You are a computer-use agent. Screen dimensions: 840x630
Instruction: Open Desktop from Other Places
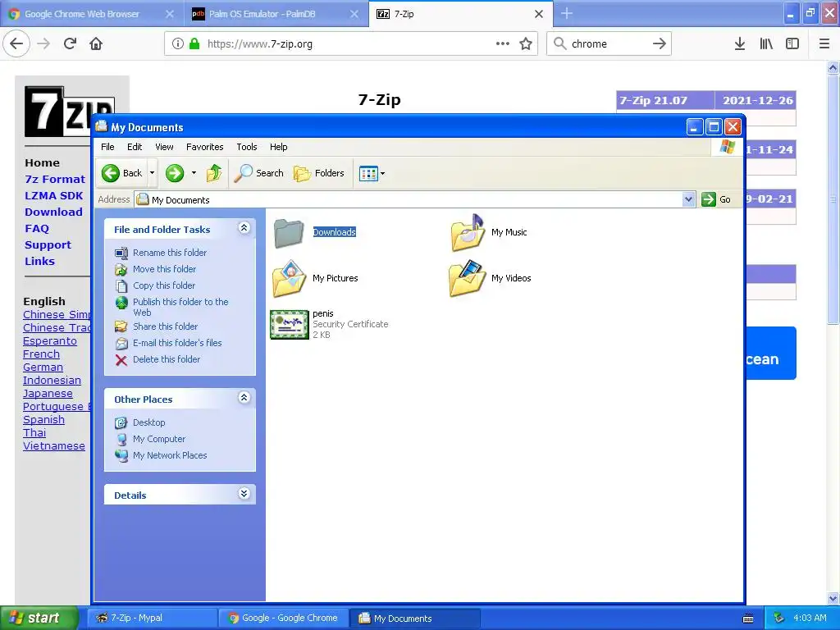[149, 422]
